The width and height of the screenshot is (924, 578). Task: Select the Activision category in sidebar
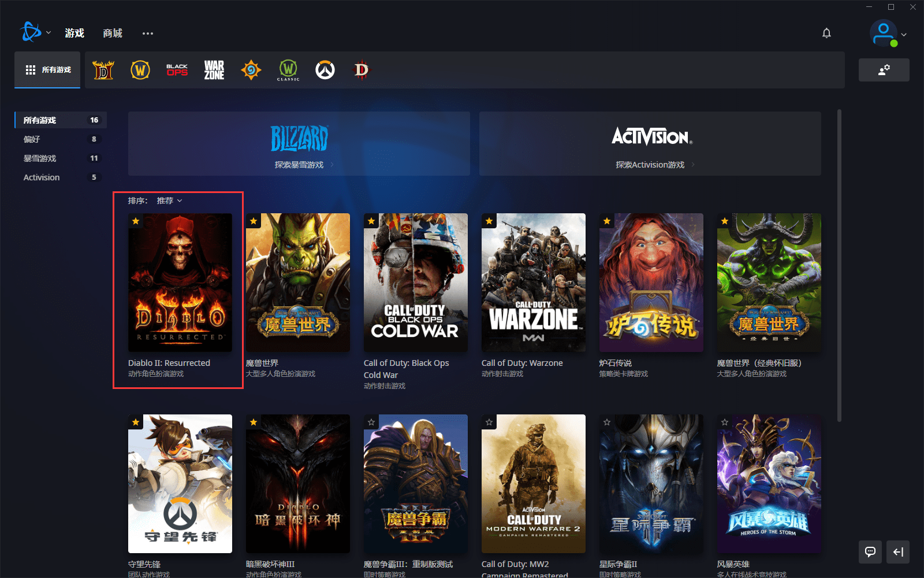pyautogui.click(x=42, y=177)
